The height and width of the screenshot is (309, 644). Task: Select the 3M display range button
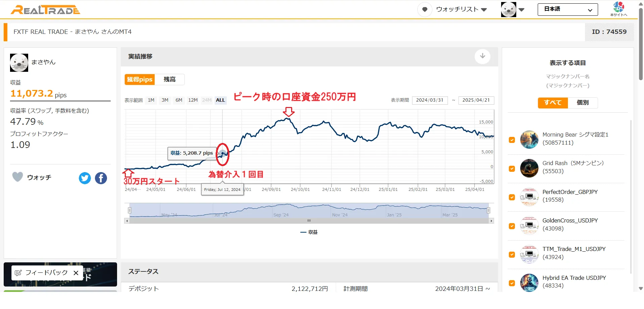[165, 100]
